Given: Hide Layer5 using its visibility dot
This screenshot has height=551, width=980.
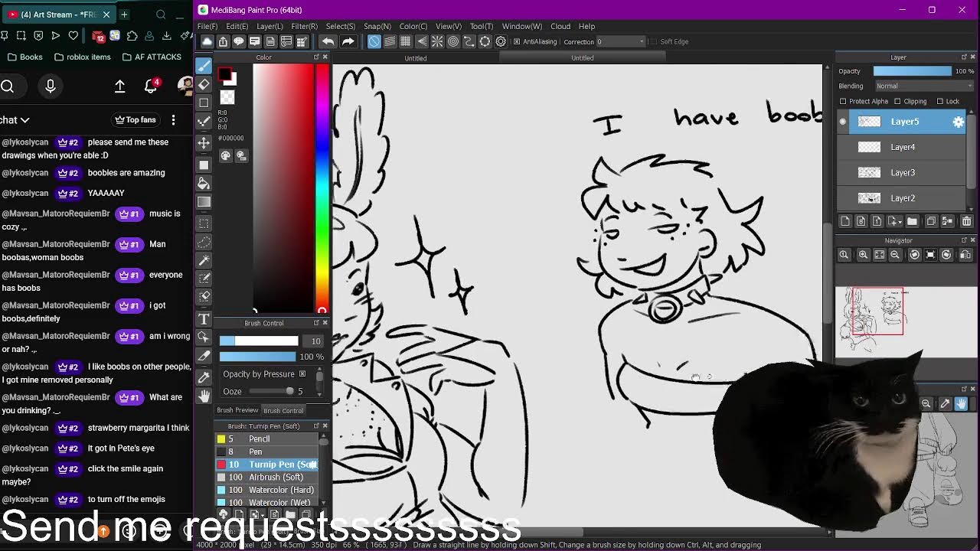Looking at the screenshot, I should coord(843,122).
